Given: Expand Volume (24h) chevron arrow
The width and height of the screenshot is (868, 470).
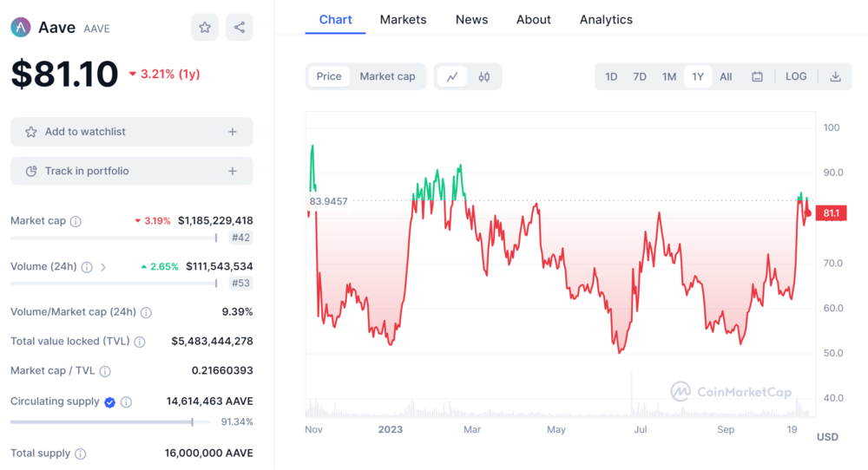Looking at the screenshot, I should point(103,267).
